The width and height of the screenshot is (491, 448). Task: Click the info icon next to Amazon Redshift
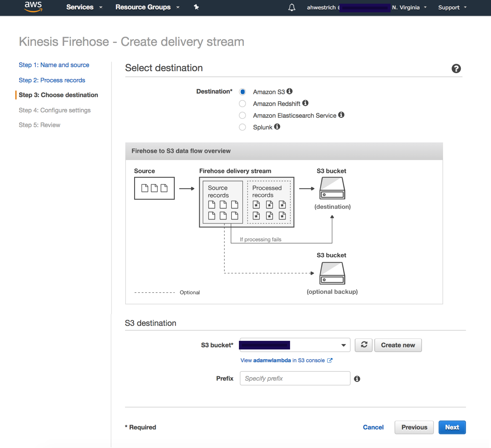305,103
